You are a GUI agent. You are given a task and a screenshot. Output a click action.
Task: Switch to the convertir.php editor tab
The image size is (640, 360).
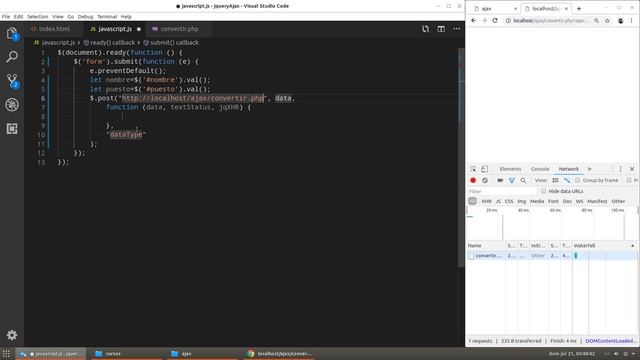(179, 29)
